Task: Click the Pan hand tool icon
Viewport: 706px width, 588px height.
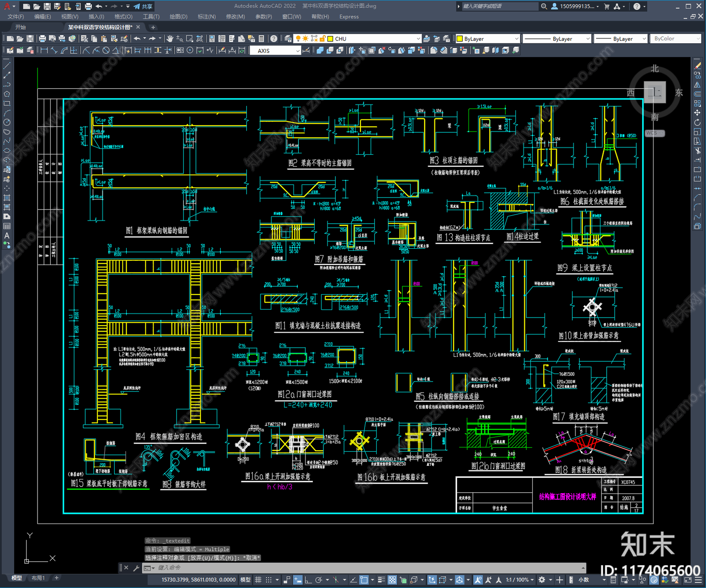Action: click(x=170, y=39)
